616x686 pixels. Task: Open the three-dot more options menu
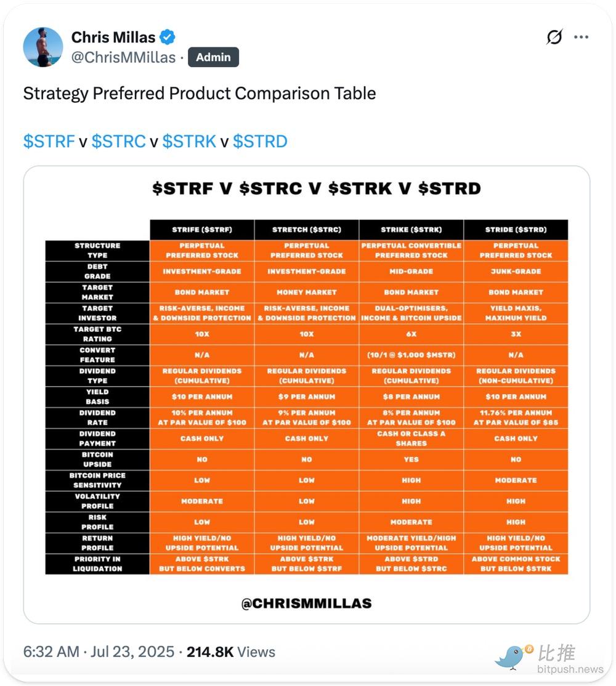tap(581, 37)
